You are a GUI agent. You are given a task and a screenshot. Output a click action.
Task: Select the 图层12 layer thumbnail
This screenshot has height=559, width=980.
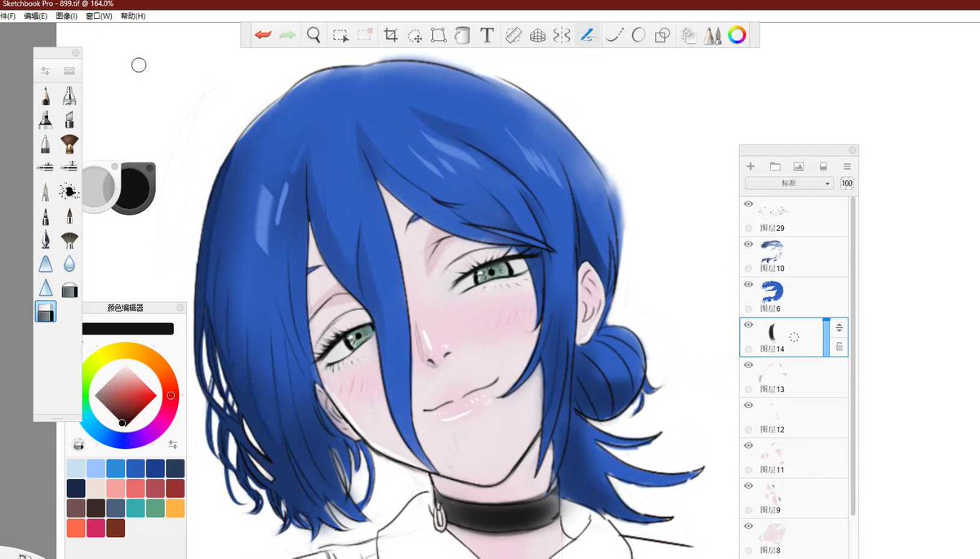point(771,412)
